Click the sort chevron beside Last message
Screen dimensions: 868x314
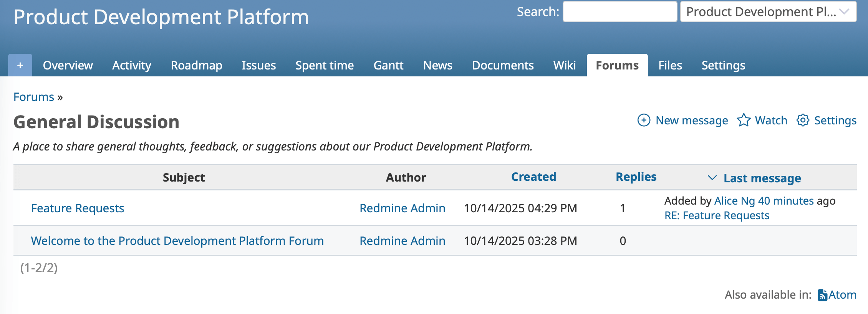(x=712, y=178)
